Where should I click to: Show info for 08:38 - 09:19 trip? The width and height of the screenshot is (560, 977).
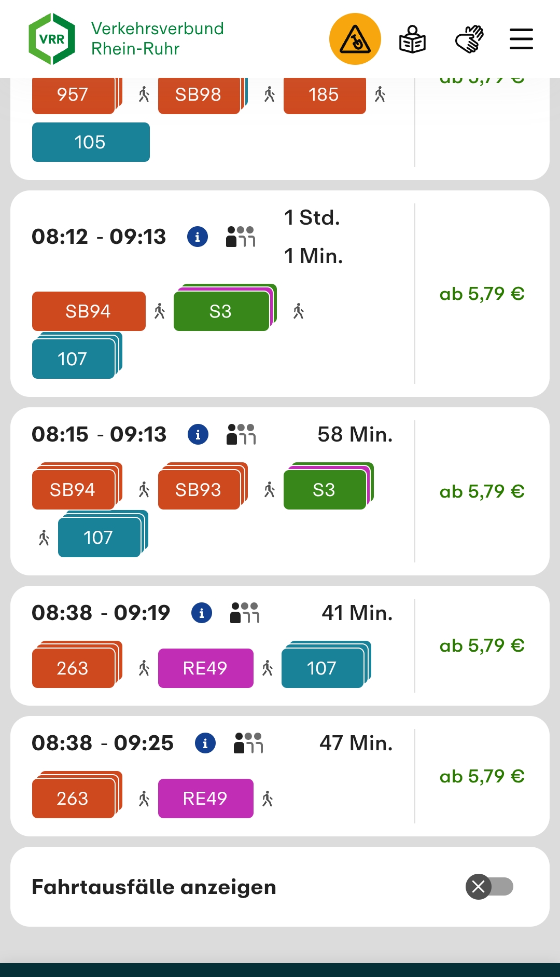pyautogui.click(x=202, y=613)
